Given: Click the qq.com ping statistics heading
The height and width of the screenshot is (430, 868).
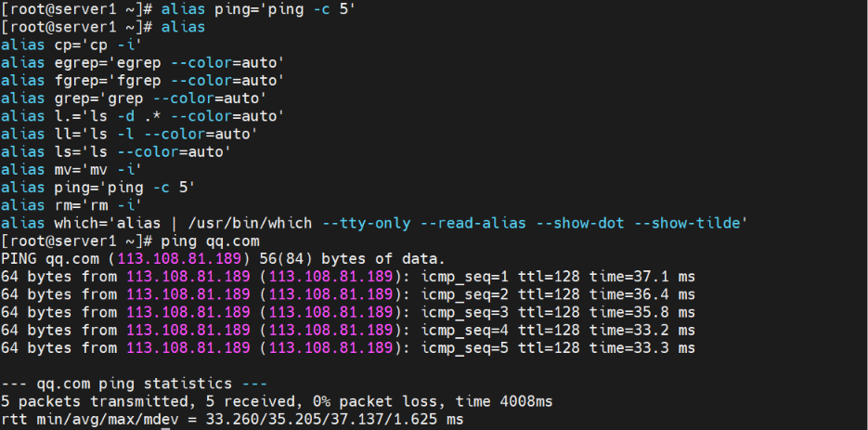Looking at the screenshot, I should click(134, 383).
